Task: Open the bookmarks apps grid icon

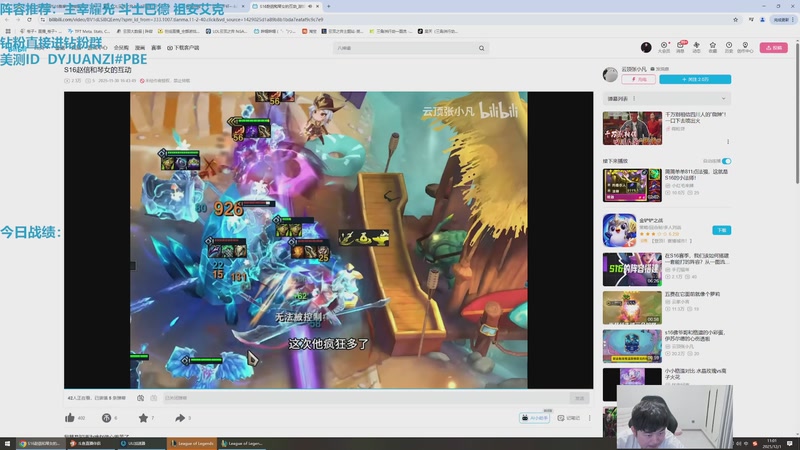Action: [8, 31]
